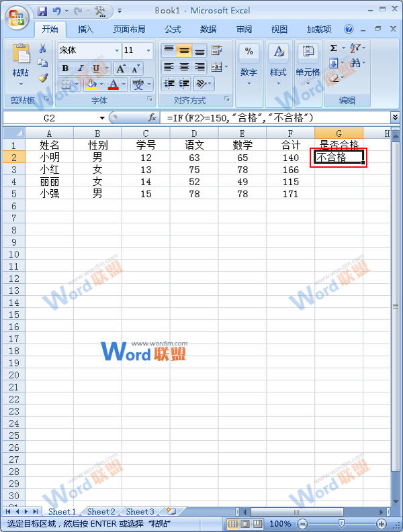The height and width of the screenshot is (532, 403).
Task: Align text left
Action: (169, 67)
